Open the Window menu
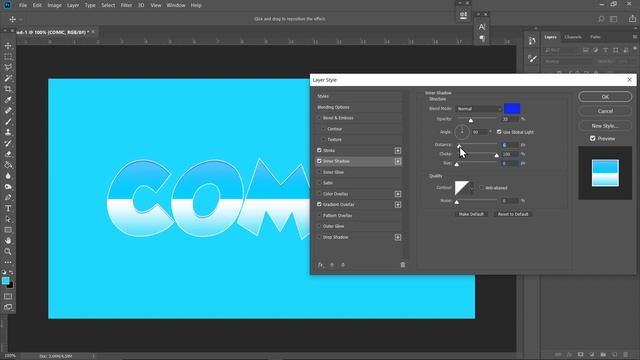Screen dimensions: 640x360 click(176, 5)
